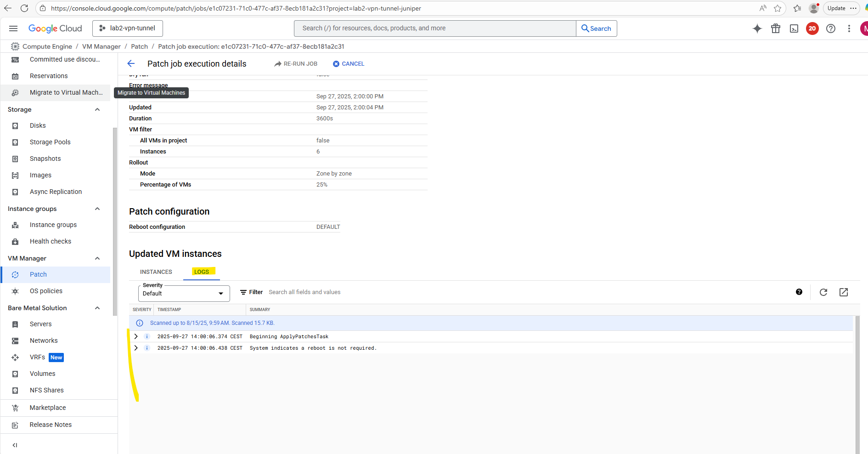Focus the resources search box
This screenshot has width=868, height=454.
[x=435, y=28]
